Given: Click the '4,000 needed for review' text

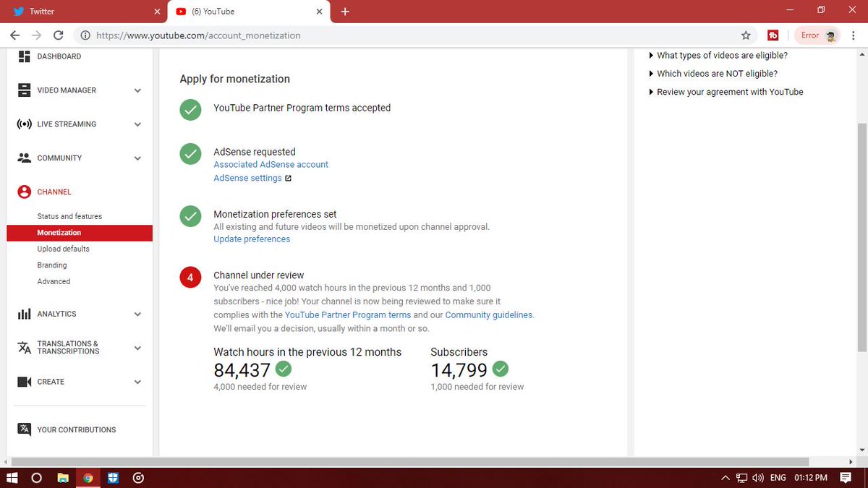Looking at the screenshot, I should [x=260, y=387].
